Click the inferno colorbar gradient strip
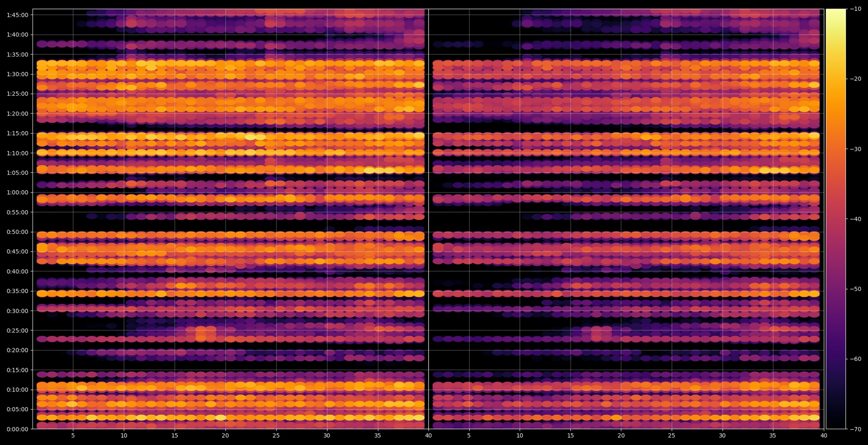This screenshot has width=868, height=445. 835,219
